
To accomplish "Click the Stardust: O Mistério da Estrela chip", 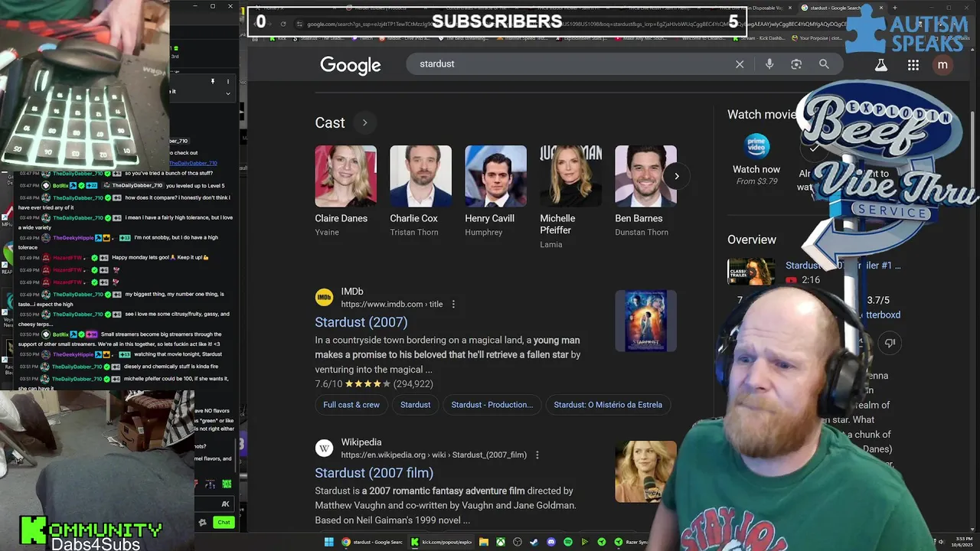I will pos(608,405).
